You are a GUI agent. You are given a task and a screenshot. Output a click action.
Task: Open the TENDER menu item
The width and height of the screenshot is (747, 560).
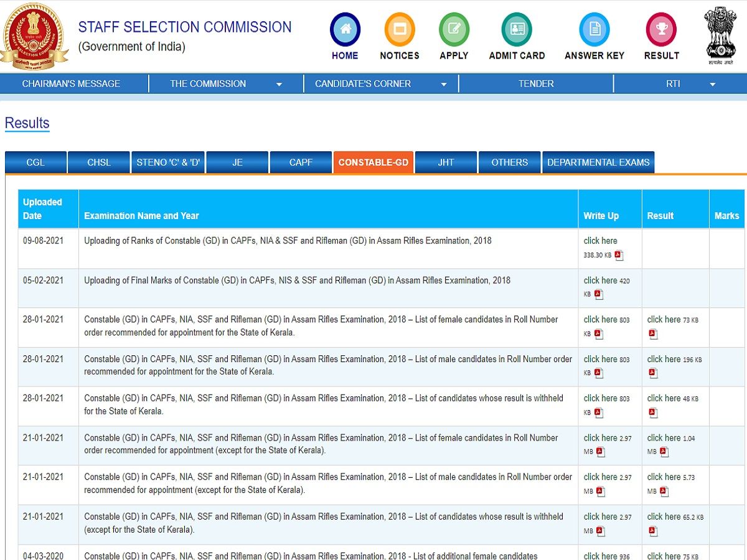coord(536,83)
